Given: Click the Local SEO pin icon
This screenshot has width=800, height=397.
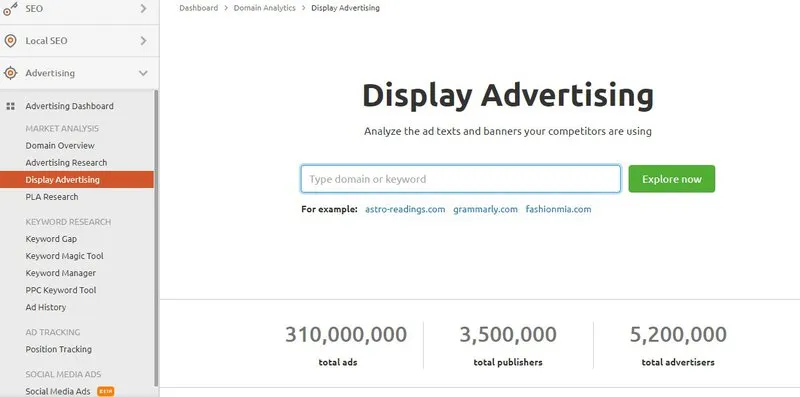Looking at the screenshot, I should (10, 41).
